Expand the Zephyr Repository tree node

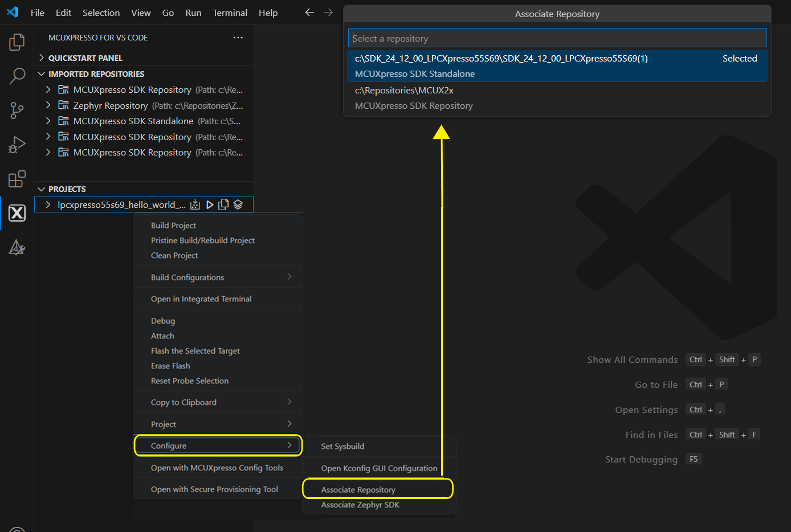coord(48,105)
